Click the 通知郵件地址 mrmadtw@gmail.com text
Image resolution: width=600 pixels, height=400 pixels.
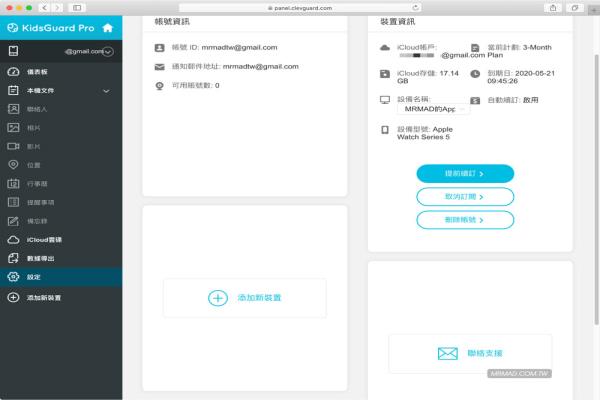coord(235,66)
